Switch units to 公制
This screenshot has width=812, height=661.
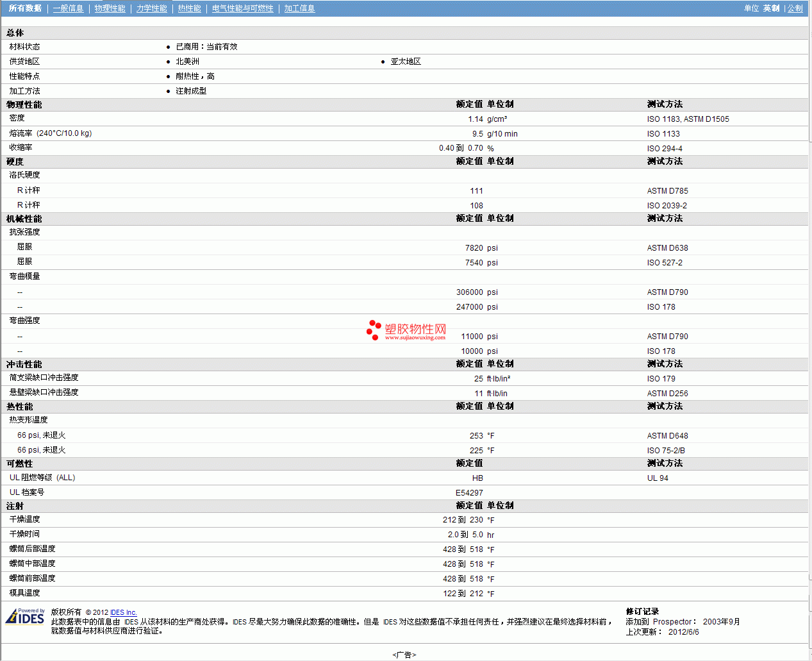[x=795, y=8]
